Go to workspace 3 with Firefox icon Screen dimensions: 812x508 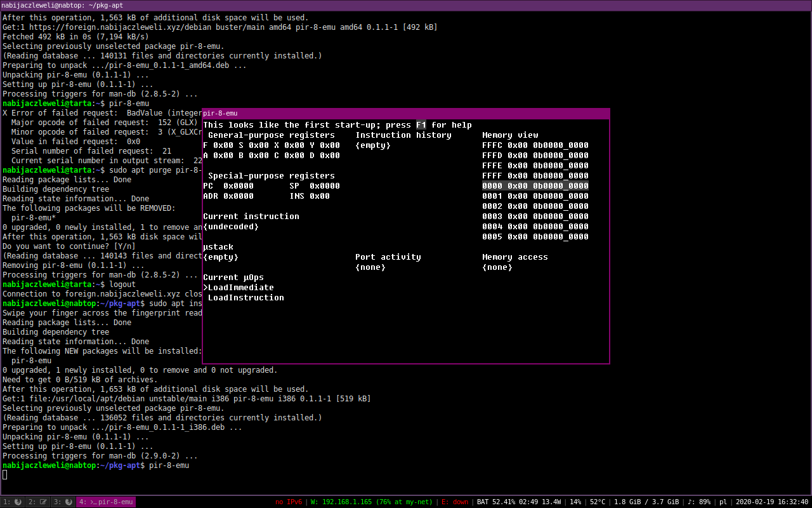[x=63, y=502]
